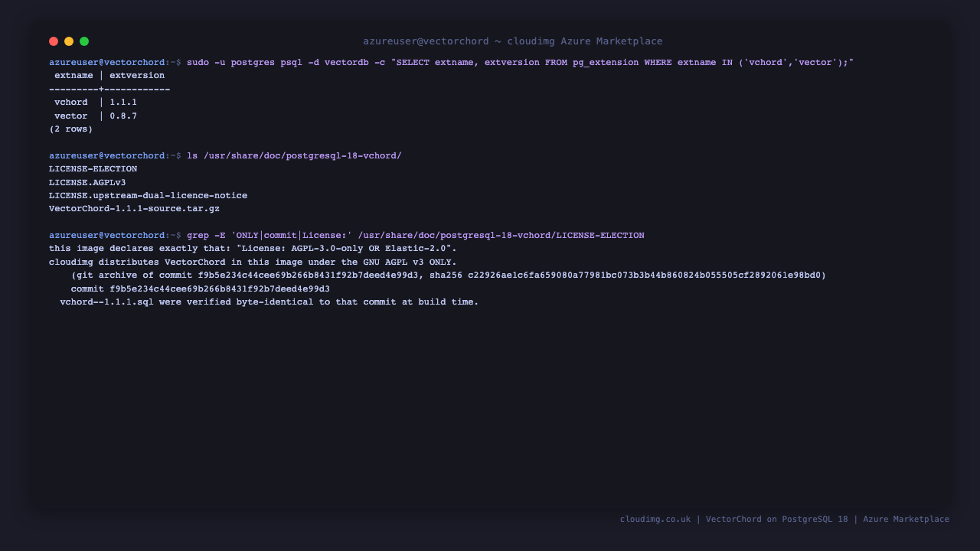The image size is (980, 551).
Task: Maximize the terminal with the green button
Action: (84, 41)
